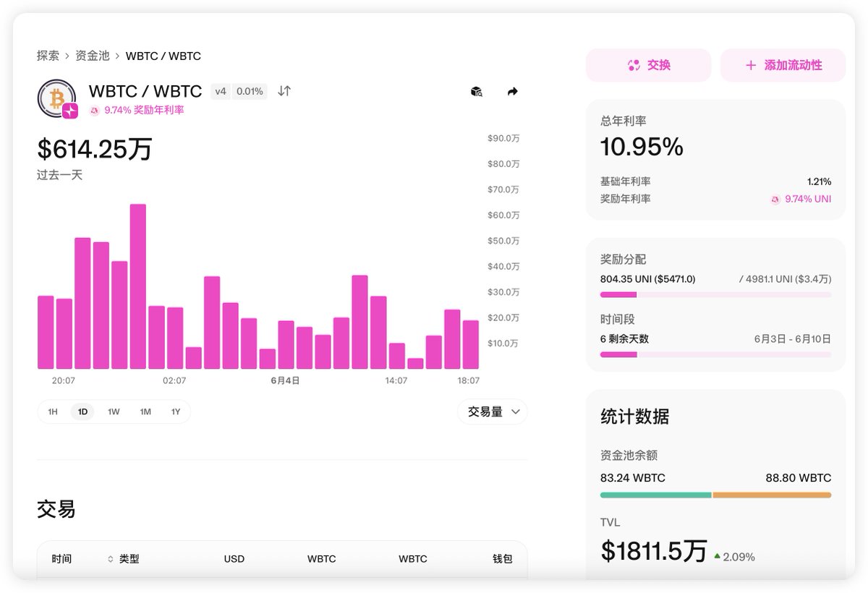Click the 9.74% 奖励年利率 label under the title
This screenshot has height=593, width=868.
point(144,110)
